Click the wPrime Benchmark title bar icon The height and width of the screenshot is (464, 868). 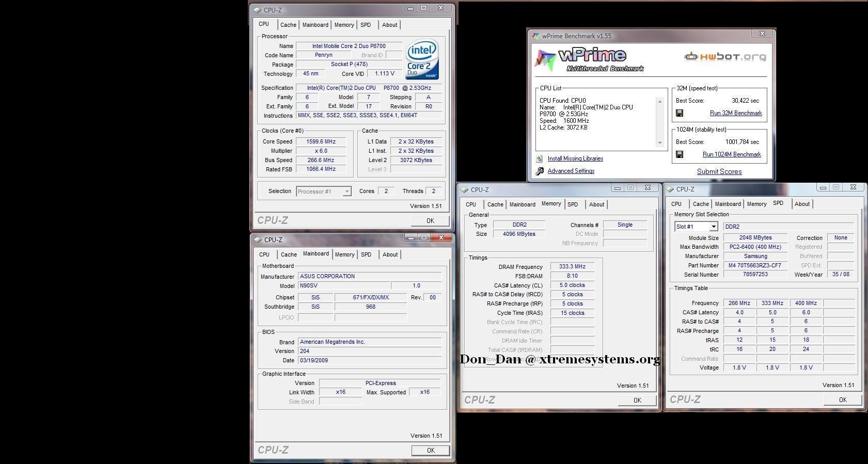point(536,36)
